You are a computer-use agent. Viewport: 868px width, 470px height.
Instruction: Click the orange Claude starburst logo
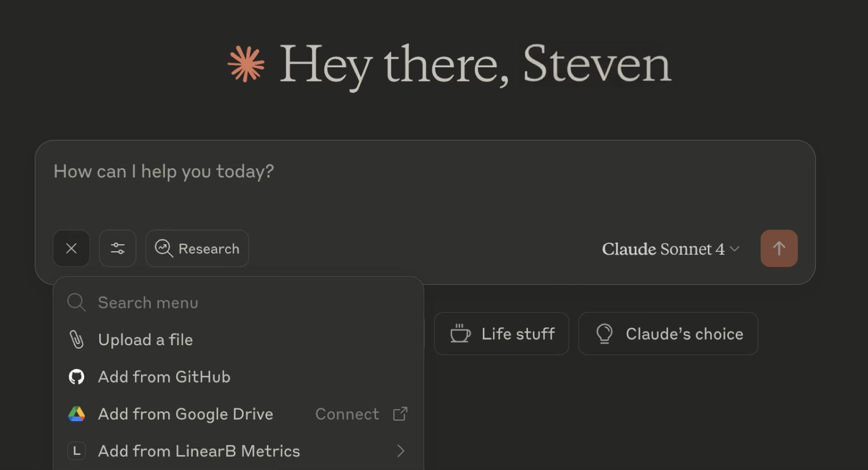pos(246,64)
